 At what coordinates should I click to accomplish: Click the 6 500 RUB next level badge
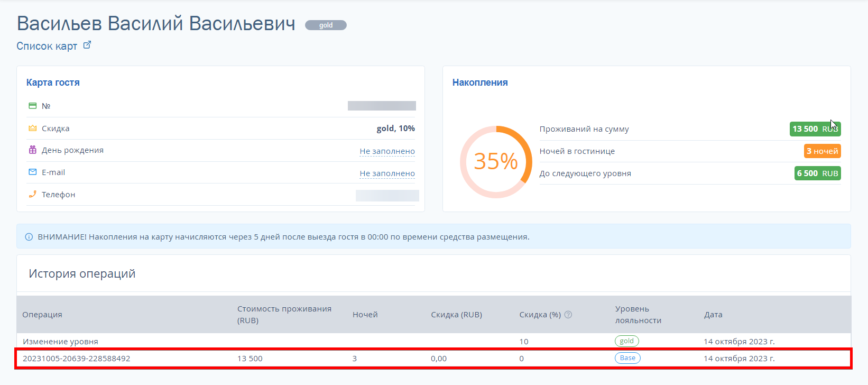click(x=818, y=173)
